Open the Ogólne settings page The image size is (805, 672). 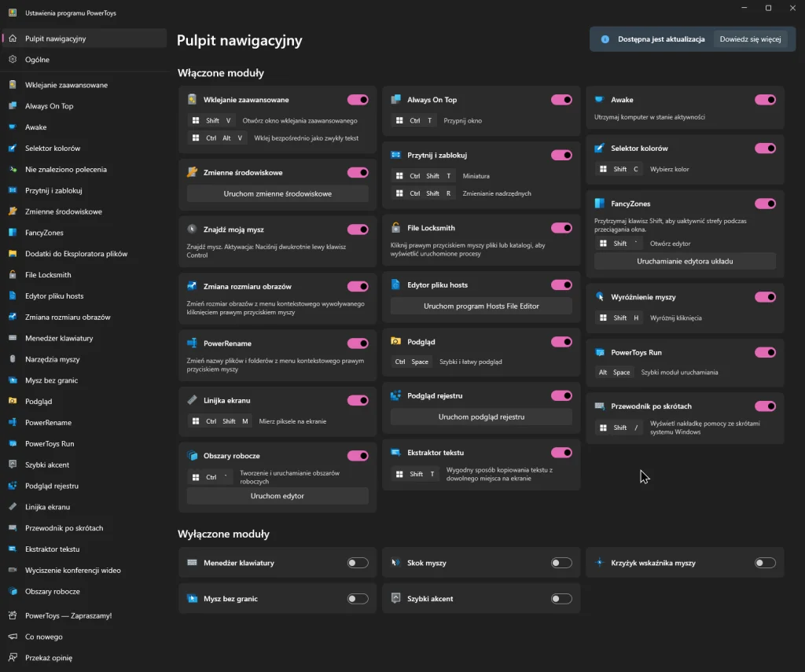point(37,60)
